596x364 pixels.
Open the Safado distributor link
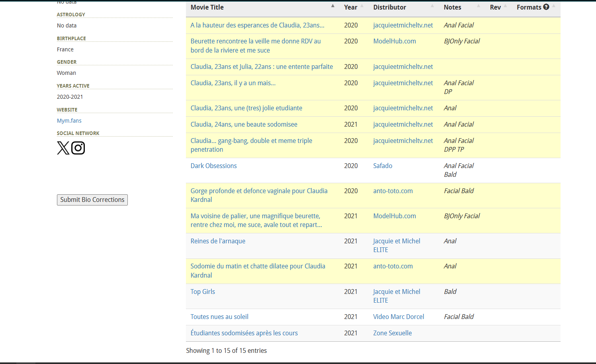(x=383, y=166)
